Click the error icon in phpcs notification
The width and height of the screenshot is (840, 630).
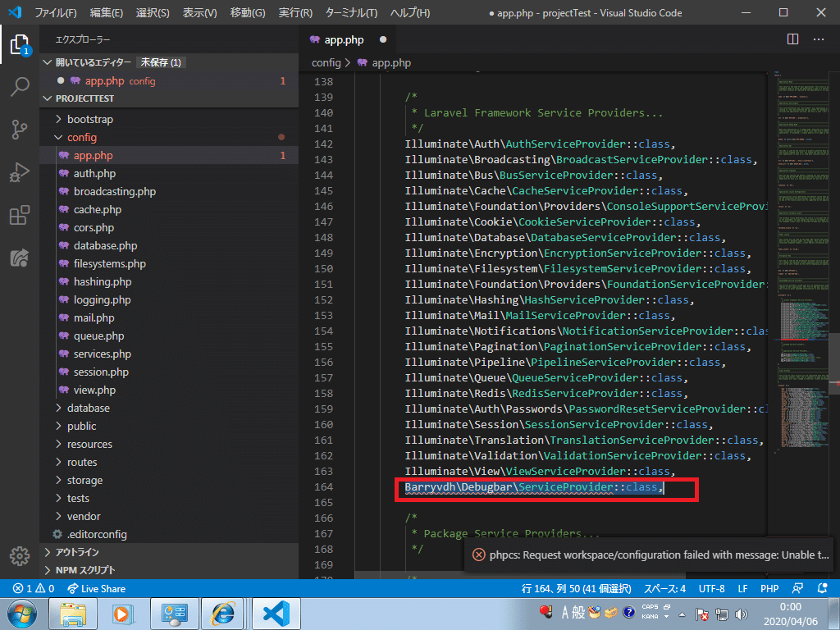click(x=478, y=555)
